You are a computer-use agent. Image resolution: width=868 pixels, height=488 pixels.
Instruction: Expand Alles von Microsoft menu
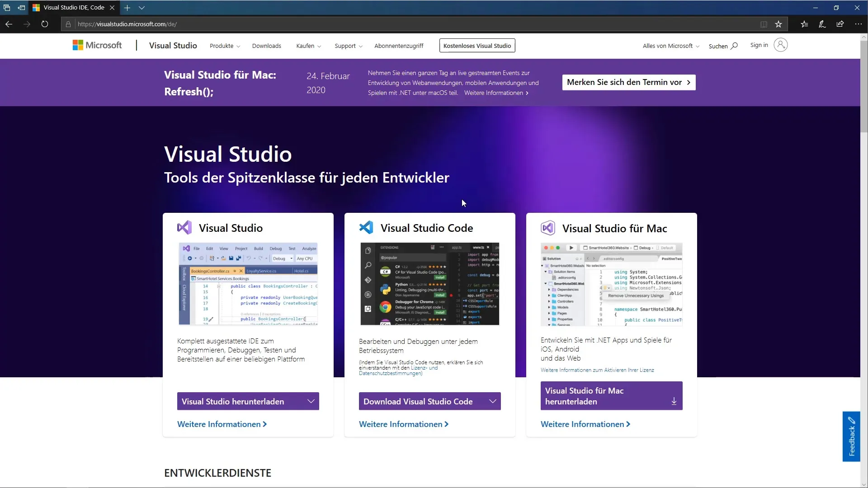671,46
